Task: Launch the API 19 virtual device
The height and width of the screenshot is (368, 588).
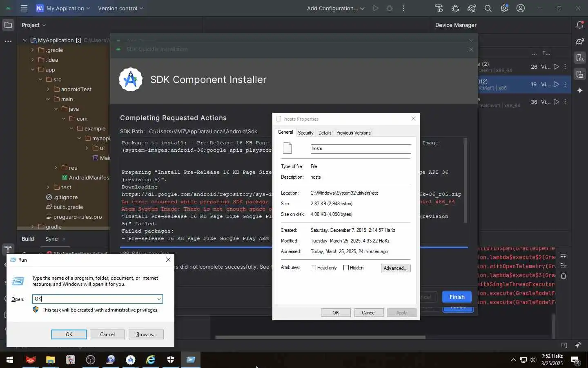Action: click(x=556, y=84)
